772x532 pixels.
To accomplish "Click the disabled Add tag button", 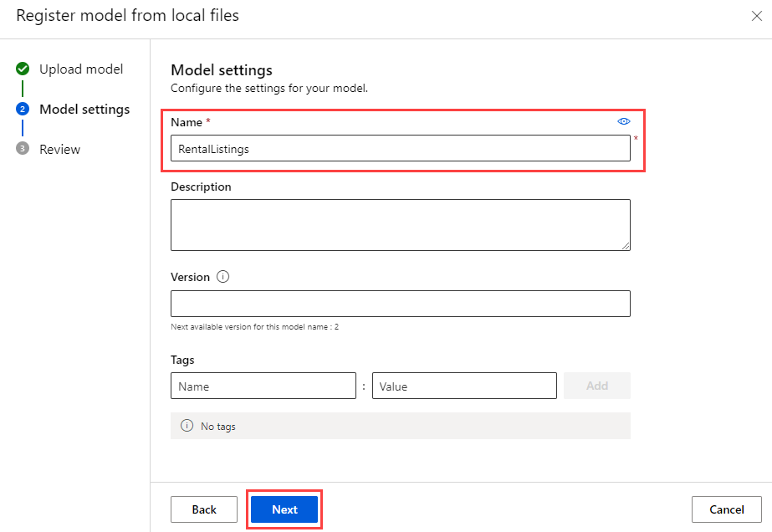I will tap(596, 385).
